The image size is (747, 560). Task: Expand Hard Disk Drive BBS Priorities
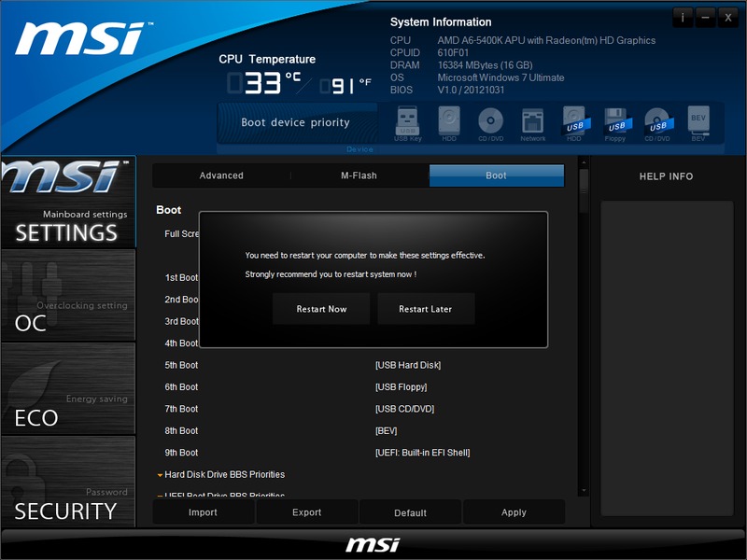(224, 474)
